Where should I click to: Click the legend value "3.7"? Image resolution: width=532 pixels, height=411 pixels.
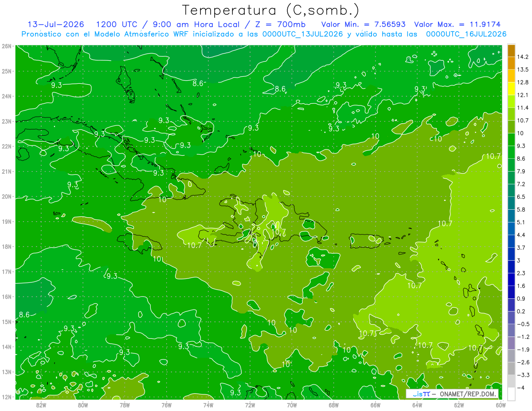[521, 247]
